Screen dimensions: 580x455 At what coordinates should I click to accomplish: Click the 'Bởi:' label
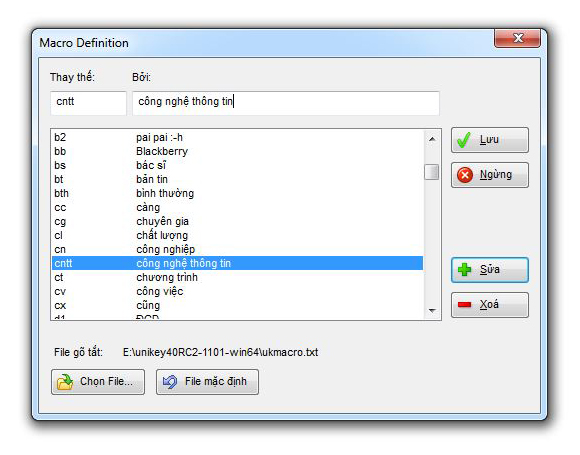click(141, 77)
